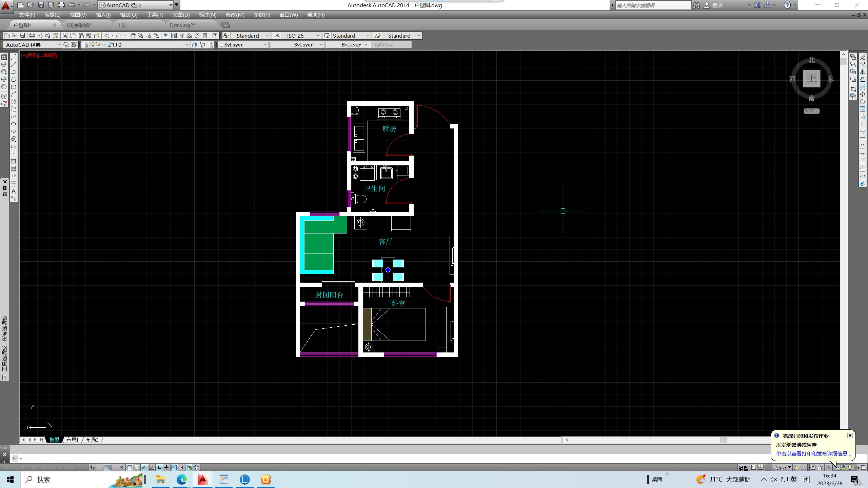Expand the layer 0 dropdown list
Screen dimensions: 868x488
187,45
